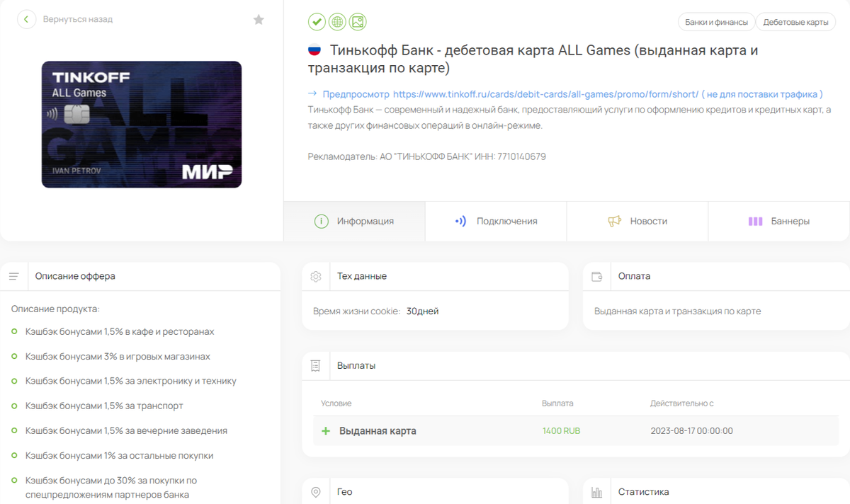
Task: Click the Тех данные panel title
Action: tap(362, 276)
